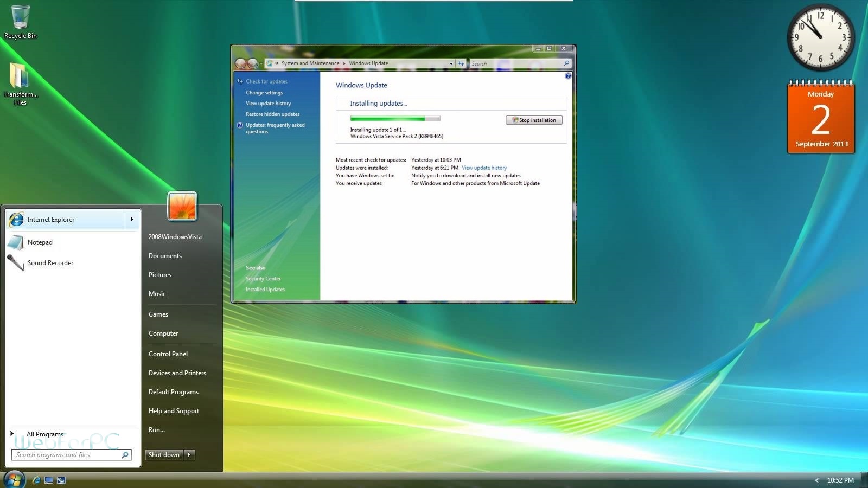This screenshot has width=868, height=488.
Task: Open the Shut down options arrow
Action: 189,455
